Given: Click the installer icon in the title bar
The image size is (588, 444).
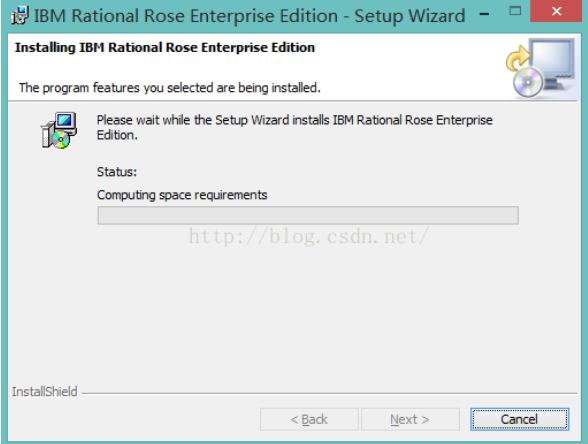Looking at the screenshot, I should pos(20,16).
